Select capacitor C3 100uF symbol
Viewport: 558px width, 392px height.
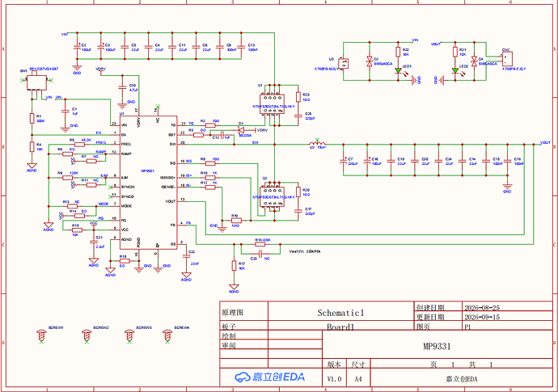[x=101, y=47]
